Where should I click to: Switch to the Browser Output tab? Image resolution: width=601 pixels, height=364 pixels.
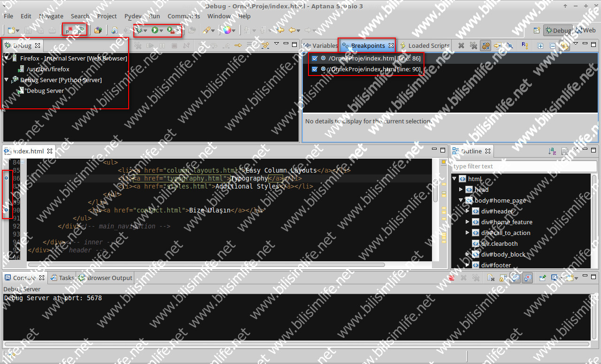(106, 278)
